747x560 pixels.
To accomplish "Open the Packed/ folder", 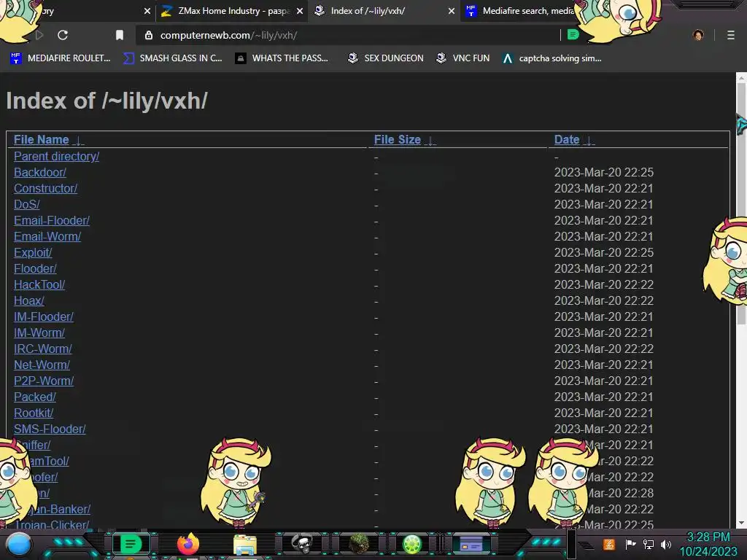I will tap(35, 397).
